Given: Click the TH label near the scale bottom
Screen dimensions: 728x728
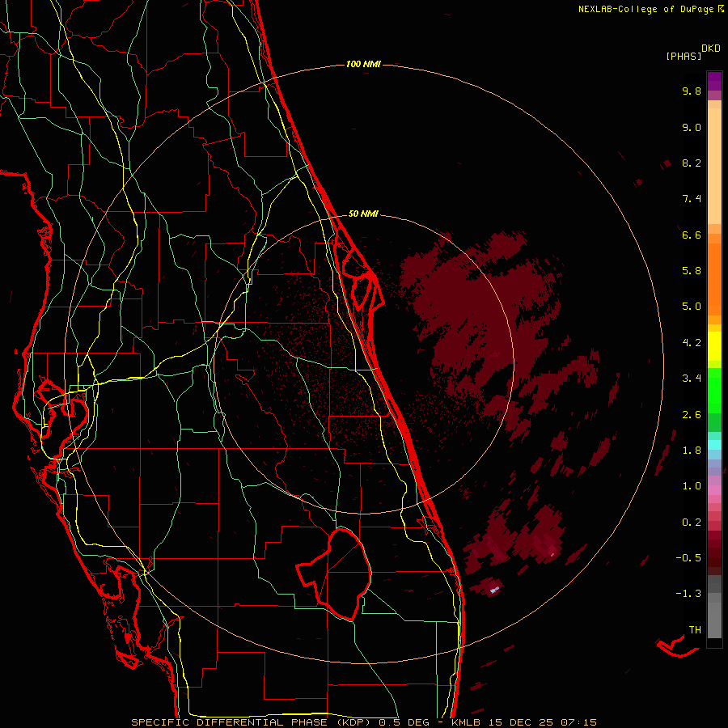Looking at the screenshot, I should click(695, 629).
